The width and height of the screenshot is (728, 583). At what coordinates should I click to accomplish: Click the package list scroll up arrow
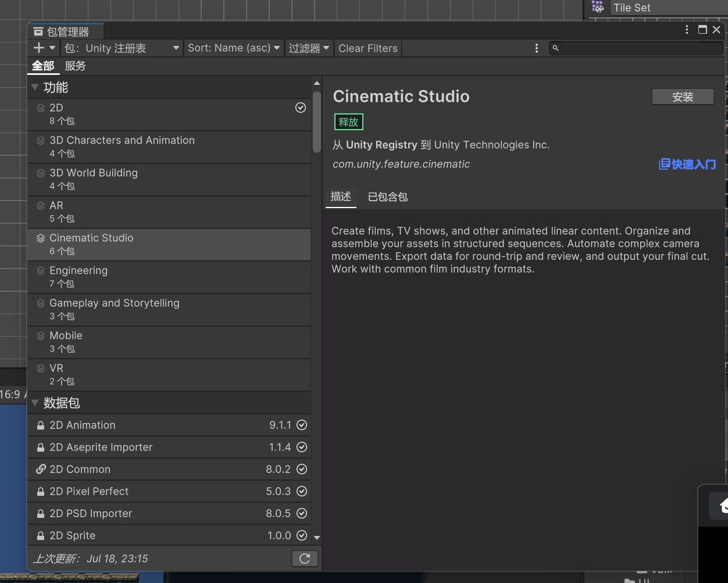pos(317,83)
